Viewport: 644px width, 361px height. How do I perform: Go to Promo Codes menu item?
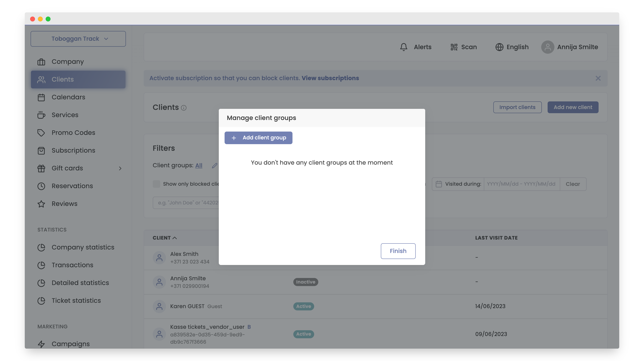(73, 133)
